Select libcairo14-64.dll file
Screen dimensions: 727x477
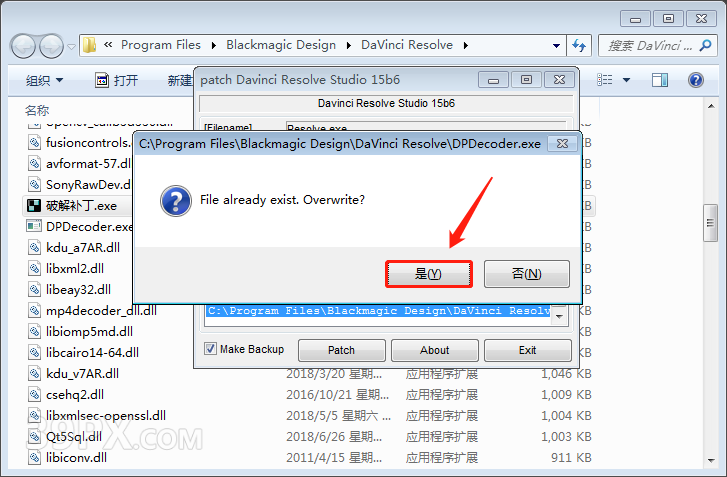pos(92,352)
